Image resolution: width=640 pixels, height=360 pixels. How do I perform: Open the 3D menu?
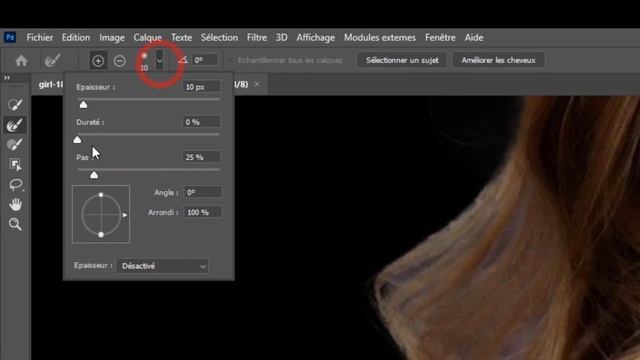tap(282, 38)
